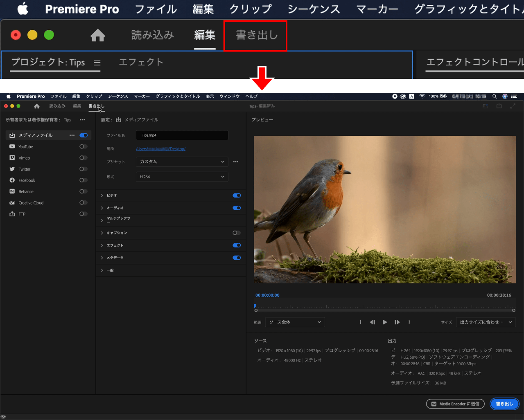The height and width of the screenshot is (420, 524).
Task: Open the 範囲 dropdown showing ソース全体
Action: [x=295, y=322]
